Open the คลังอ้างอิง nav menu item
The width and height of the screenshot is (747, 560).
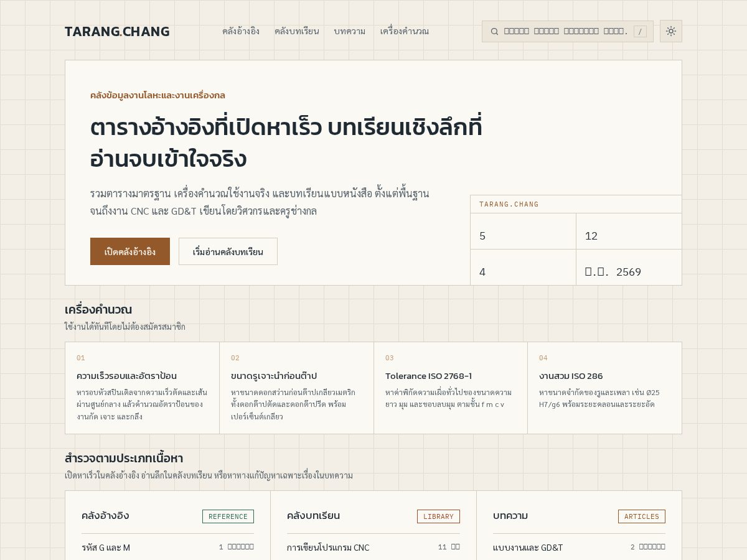(241, 31)
